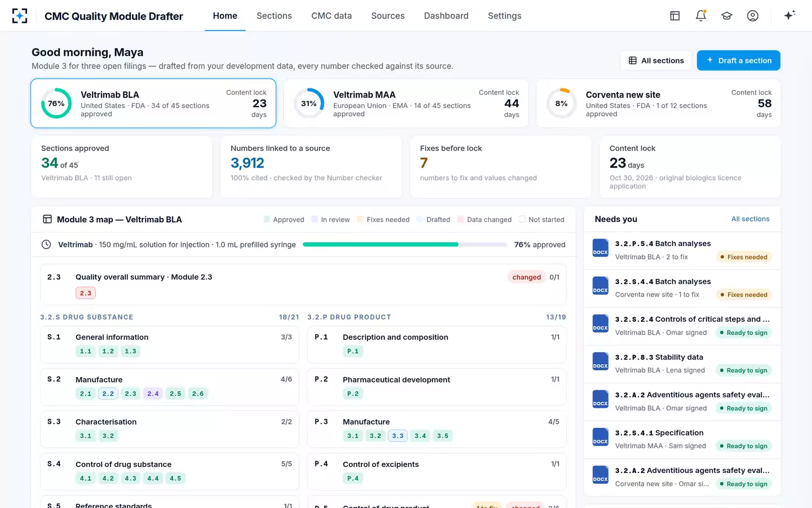This screenshot has width=812, height=508.
Task: Click the 76% progress ring on Veltrimab BLA
Action: click(56, 103)
